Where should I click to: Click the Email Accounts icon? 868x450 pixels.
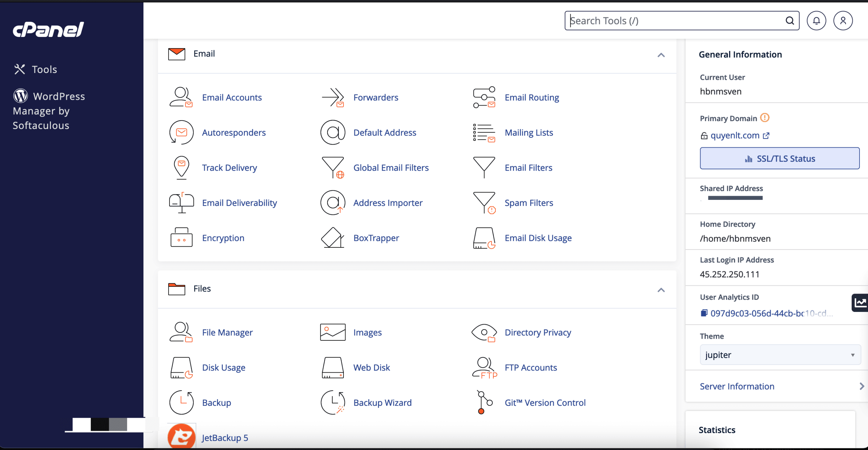[x=181, y=97]
